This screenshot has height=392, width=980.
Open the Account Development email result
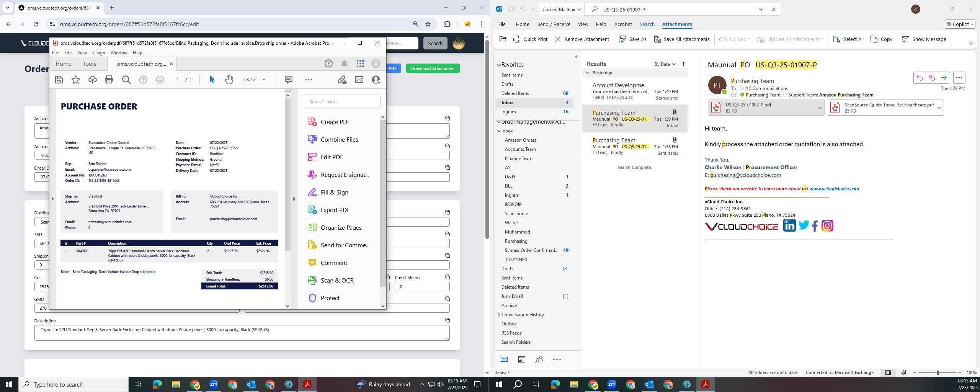pos(634,91)
